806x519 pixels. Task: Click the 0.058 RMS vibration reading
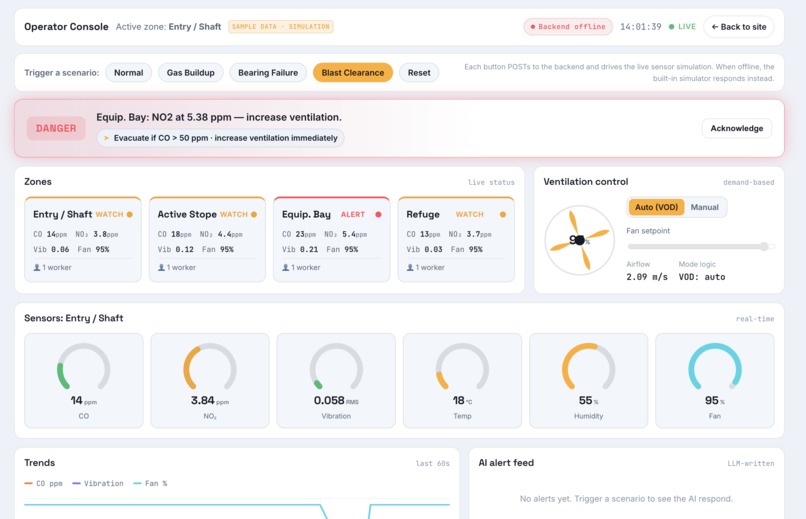pyautogui.click(x=336, y=400)
